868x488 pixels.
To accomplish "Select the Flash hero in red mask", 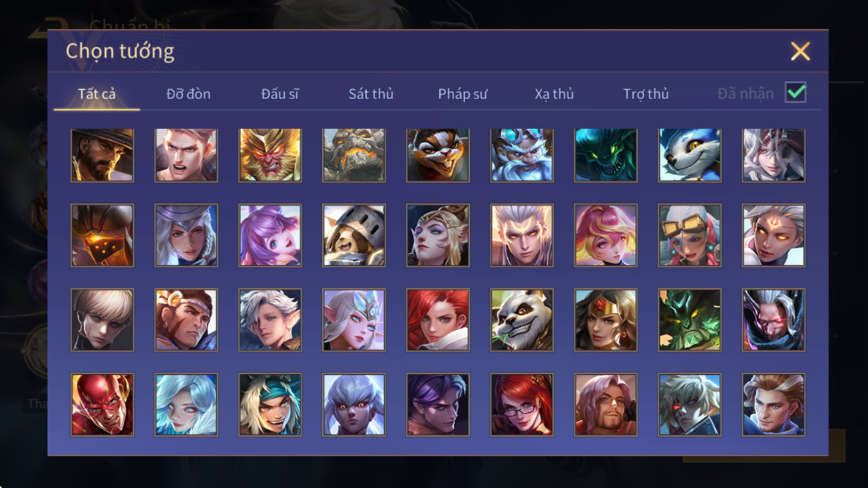I will [102, 405].
